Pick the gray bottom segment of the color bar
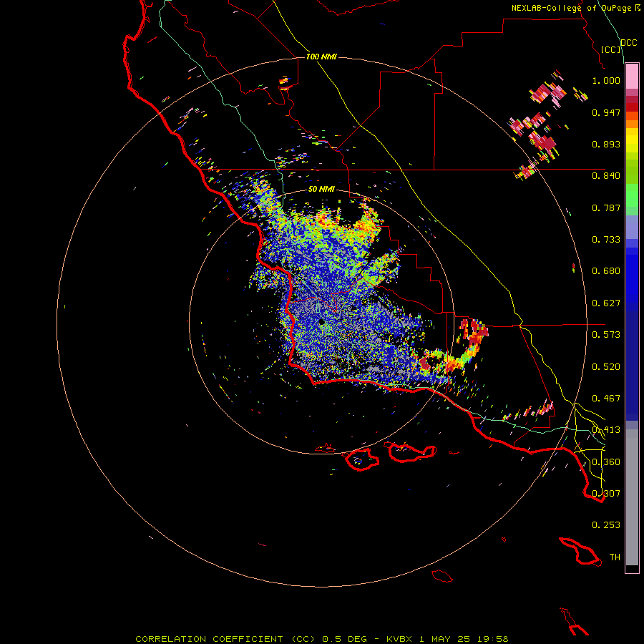This screenshot has width=644, height=644. [x=632, y=497]
